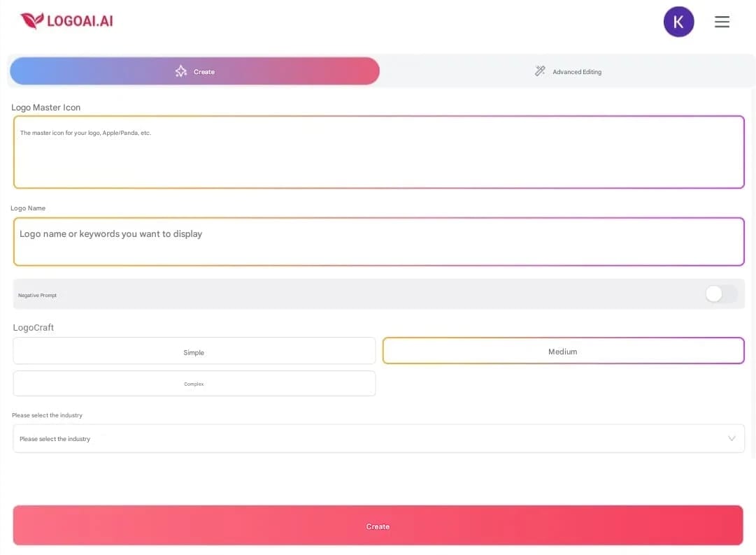Select the Simple LogoCraft option
The width and height of the screenshot is (756, 555).
194,352
